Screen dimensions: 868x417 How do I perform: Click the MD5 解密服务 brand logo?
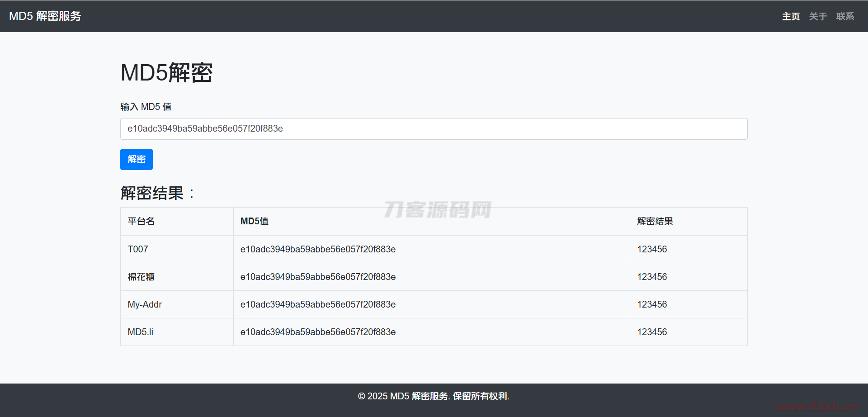45,16
